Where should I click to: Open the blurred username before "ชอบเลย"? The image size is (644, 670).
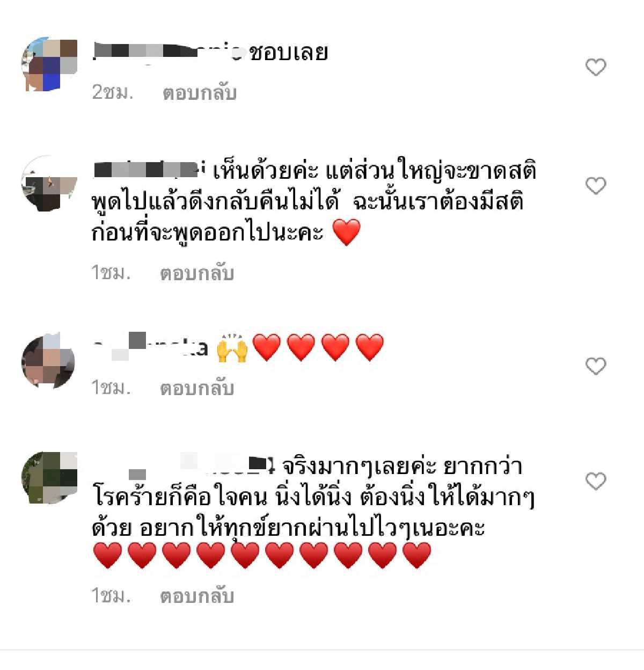pos(168,52)
